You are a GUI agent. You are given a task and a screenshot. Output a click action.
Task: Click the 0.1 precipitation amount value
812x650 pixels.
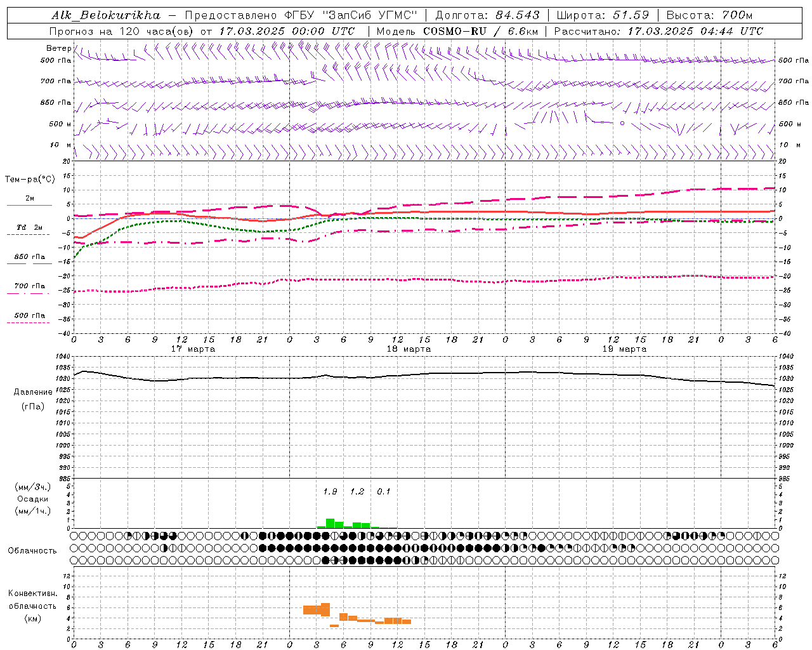coord(384,492)
